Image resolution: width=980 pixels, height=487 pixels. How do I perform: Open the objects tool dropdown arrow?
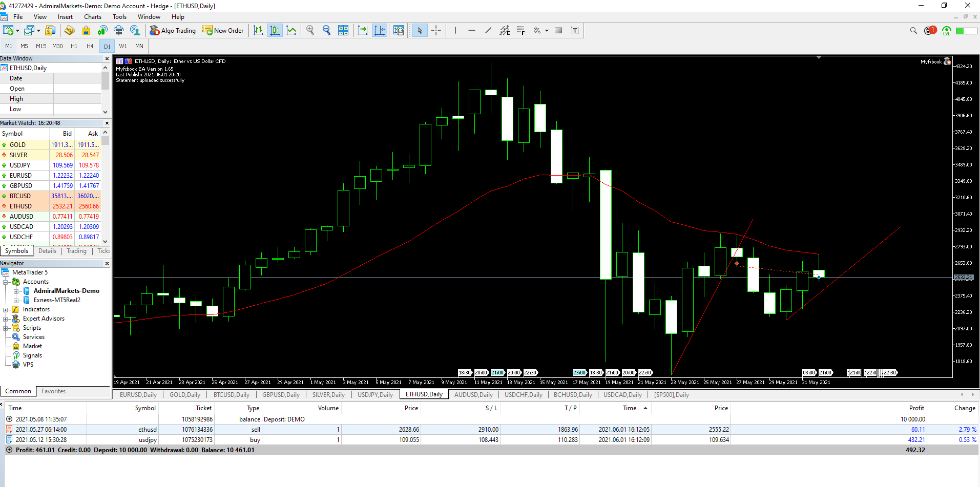[547, 31]
